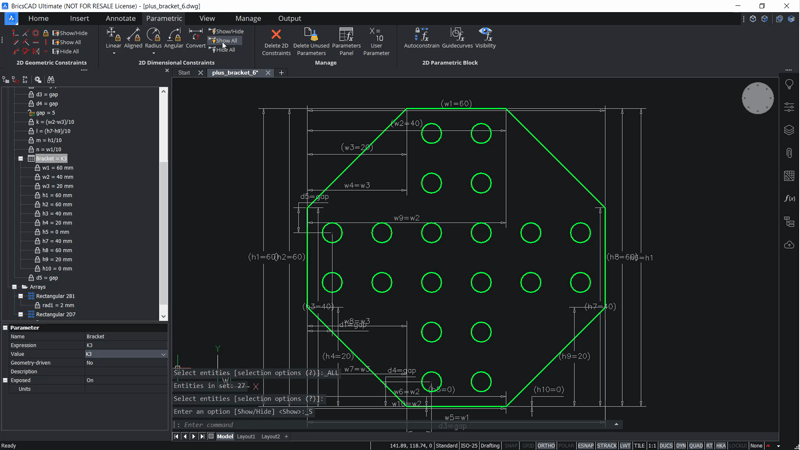Collapse the Arrays tree node
This screenshot has height=450, width=800.
(15, 287)
